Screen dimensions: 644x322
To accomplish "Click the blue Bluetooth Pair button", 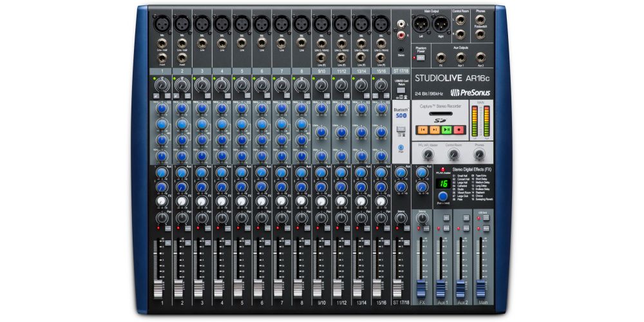I will [x=401, y=147].
